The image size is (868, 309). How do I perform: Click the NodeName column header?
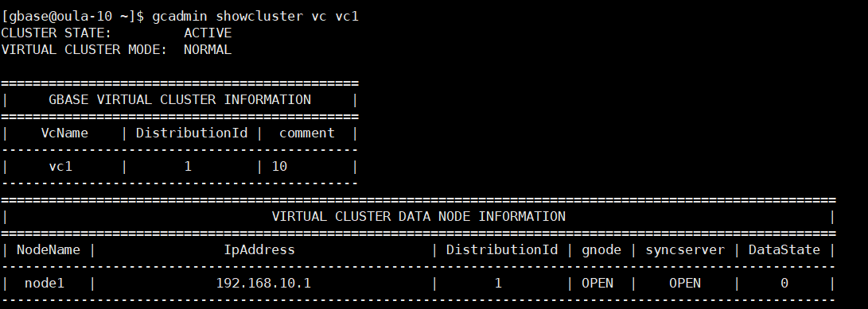49,250
